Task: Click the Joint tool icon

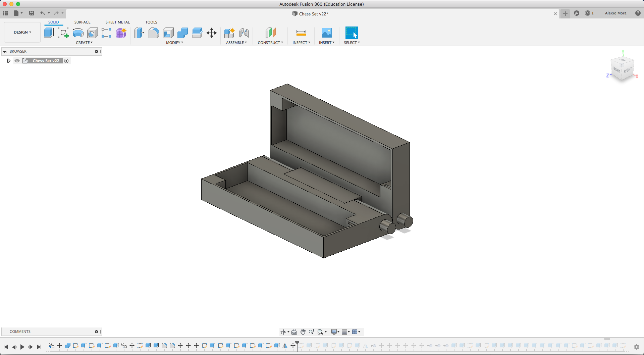Action: (x=244, y=33)
